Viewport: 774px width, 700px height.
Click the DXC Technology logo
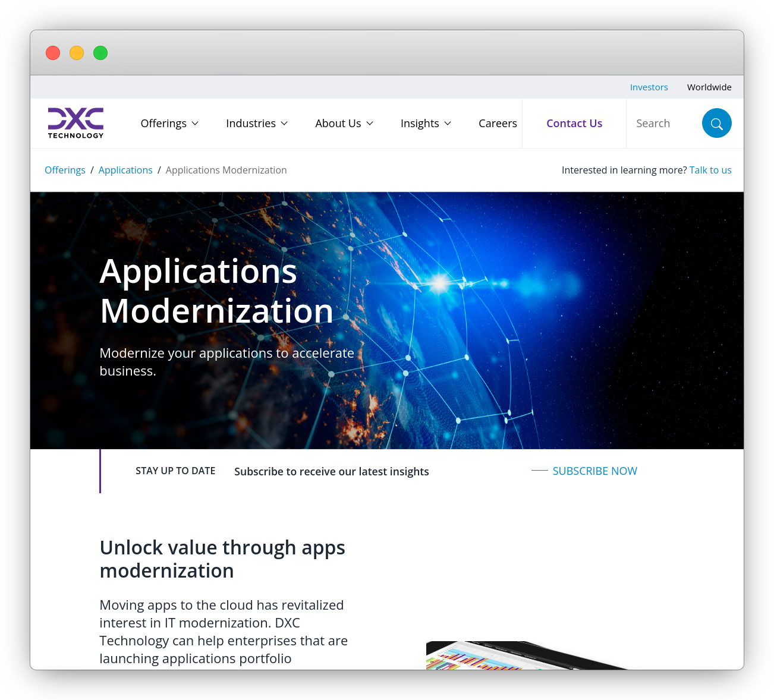tap(75, 123)
